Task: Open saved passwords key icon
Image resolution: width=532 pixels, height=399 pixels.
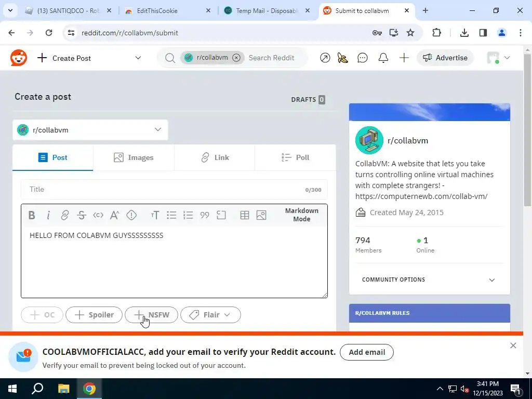Action: click(x=377, y=33)
